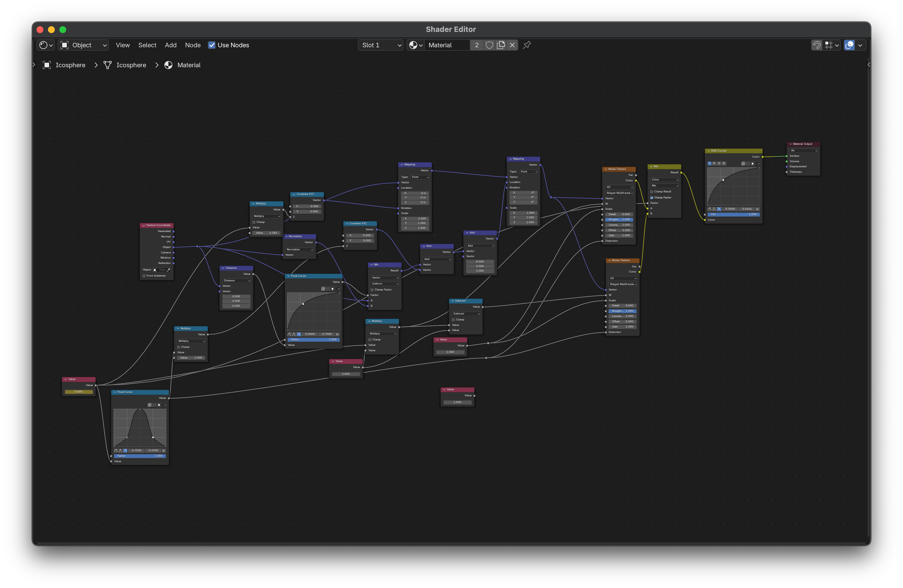Toggle Clamp Factor on the Mix node

point(652,198)
